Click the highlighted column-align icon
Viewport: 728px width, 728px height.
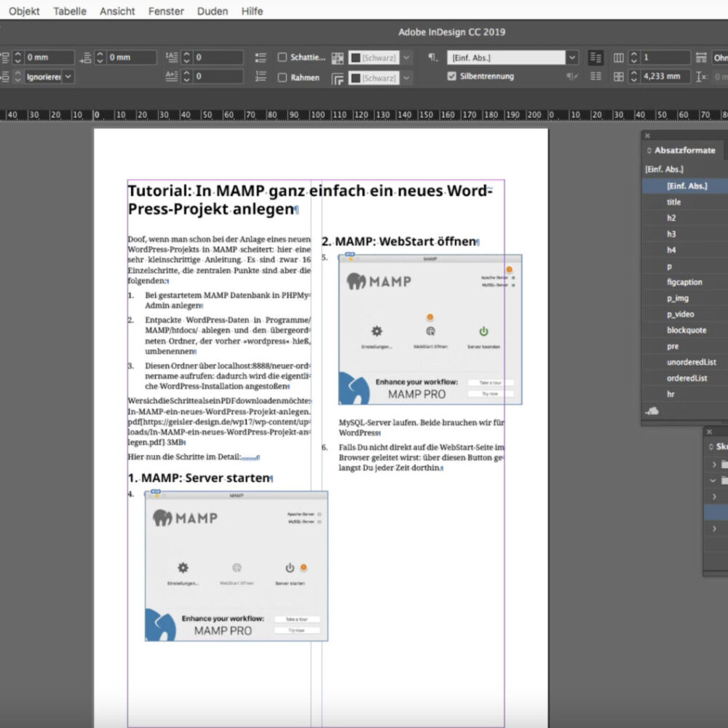(596, 58)
